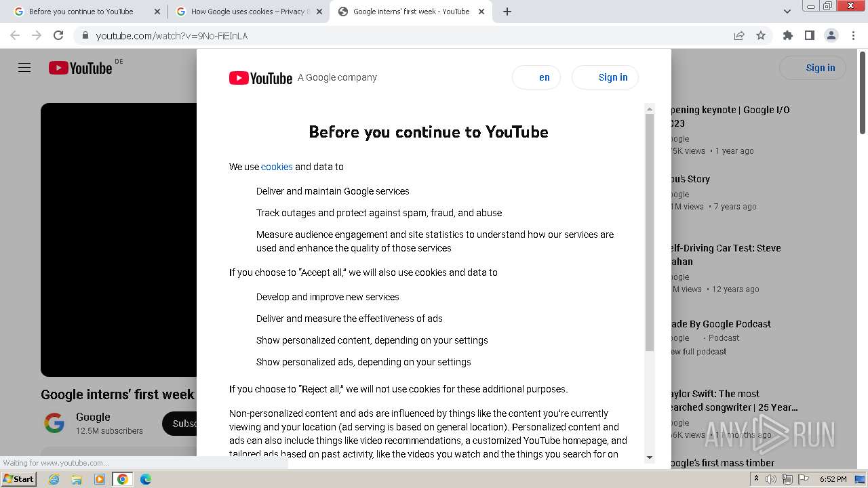Image resolution: width=868 pixels, height=488 pixels.
Task: Open the Google channel name link
Action: [x=93, y=417]
